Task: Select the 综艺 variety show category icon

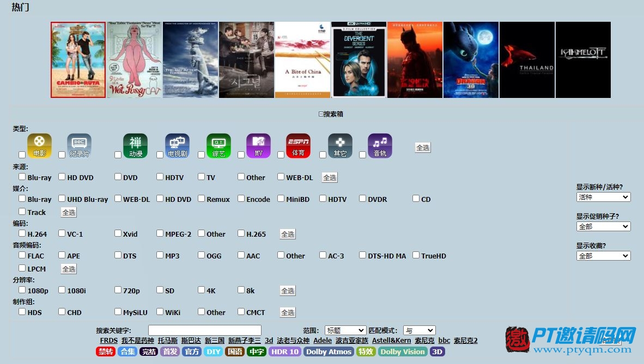Action: (218, 146)
